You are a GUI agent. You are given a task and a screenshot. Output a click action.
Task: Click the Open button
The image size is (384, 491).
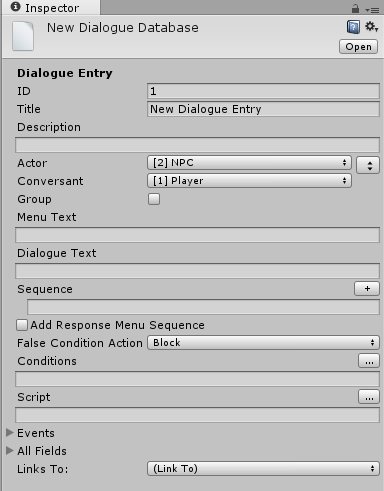coord(358,47)
